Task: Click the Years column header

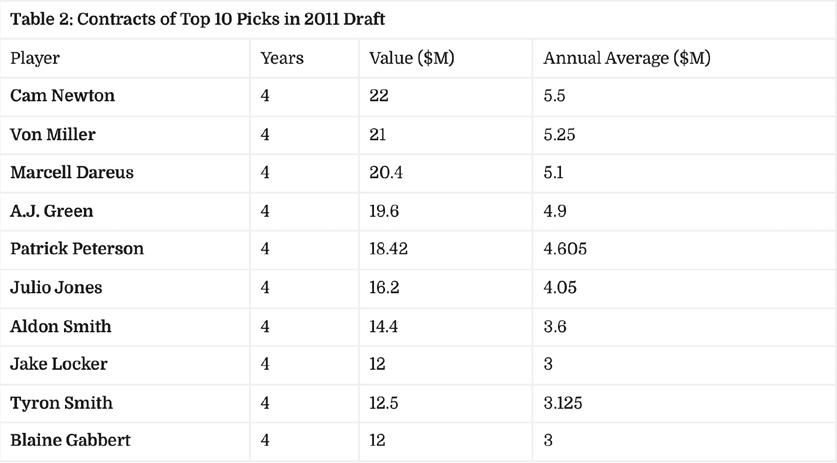Action: (282, 58)
